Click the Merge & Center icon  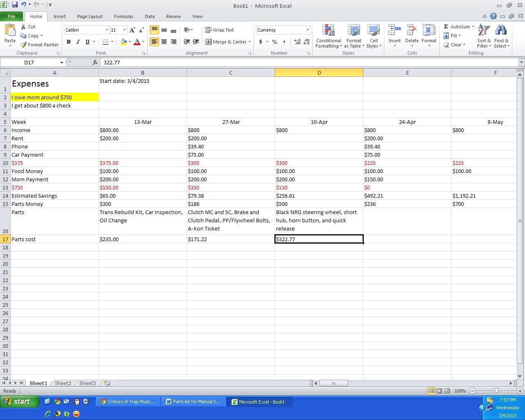tap(228, 42)
